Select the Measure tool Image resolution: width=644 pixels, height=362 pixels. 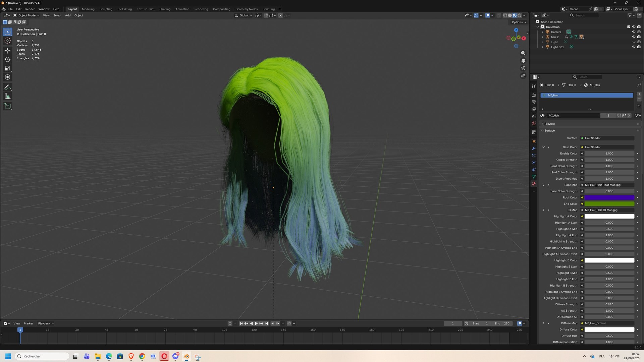click(x=7, y=97)
